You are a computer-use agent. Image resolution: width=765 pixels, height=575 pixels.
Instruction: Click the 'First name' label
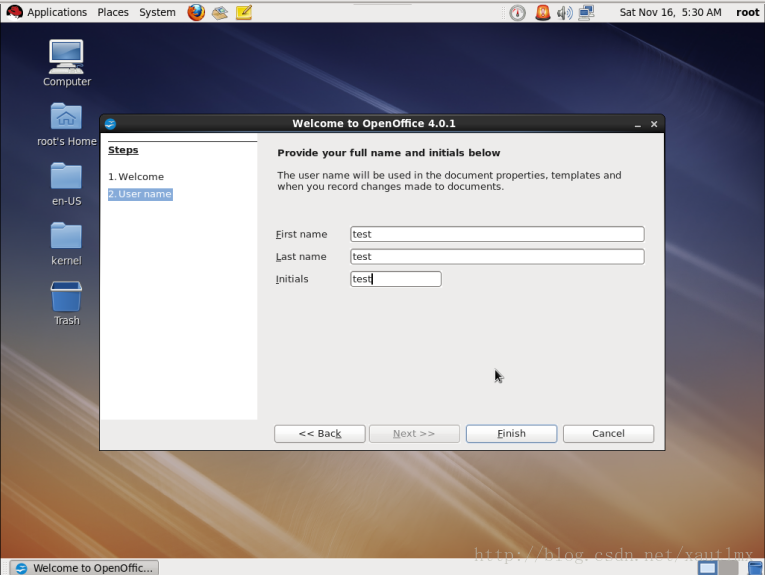click(x=302, y=234)
